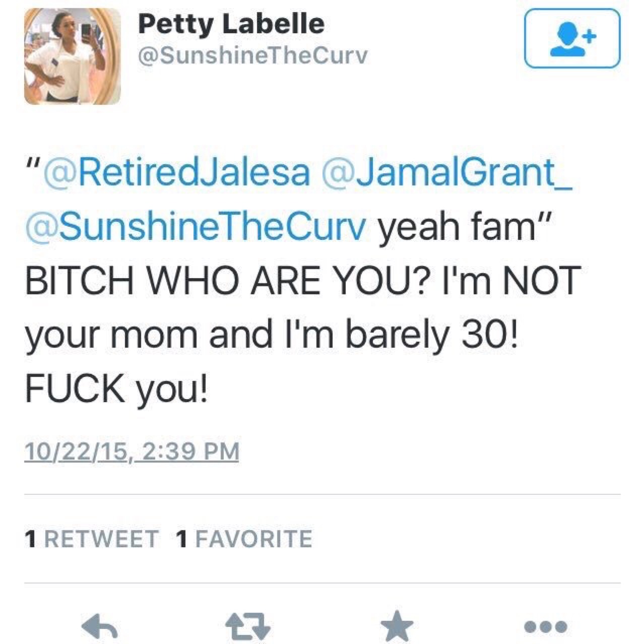Click the number beside RETWEET
Viewport: 644px width, 644px height.
click(31, 539)
